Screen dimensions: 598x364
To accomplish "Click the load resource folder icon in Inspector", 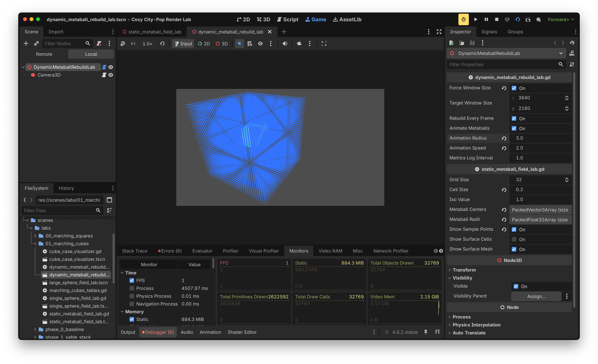I will 462,43.
